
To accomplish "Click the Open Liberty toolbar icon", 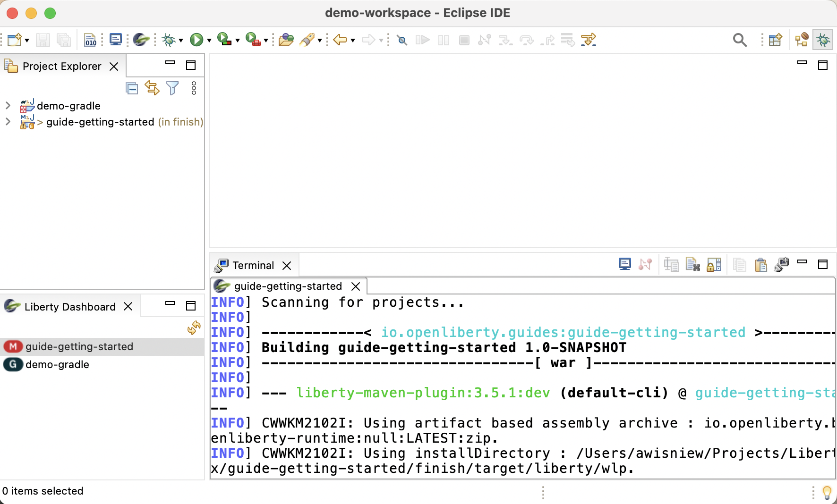I will [141, 40].
